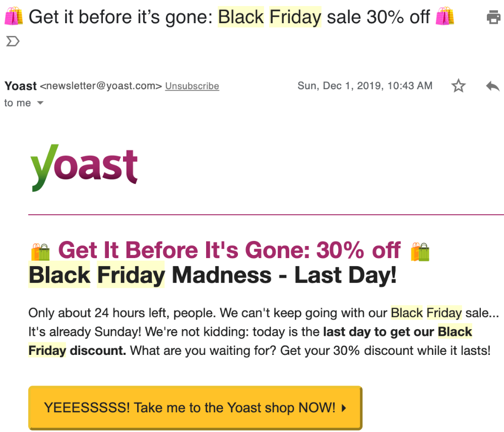This screenshot has height=432, width=504.
Task: Click the highlighted 'Black Friday' in the subject
Action: click(x=269, y=17)
